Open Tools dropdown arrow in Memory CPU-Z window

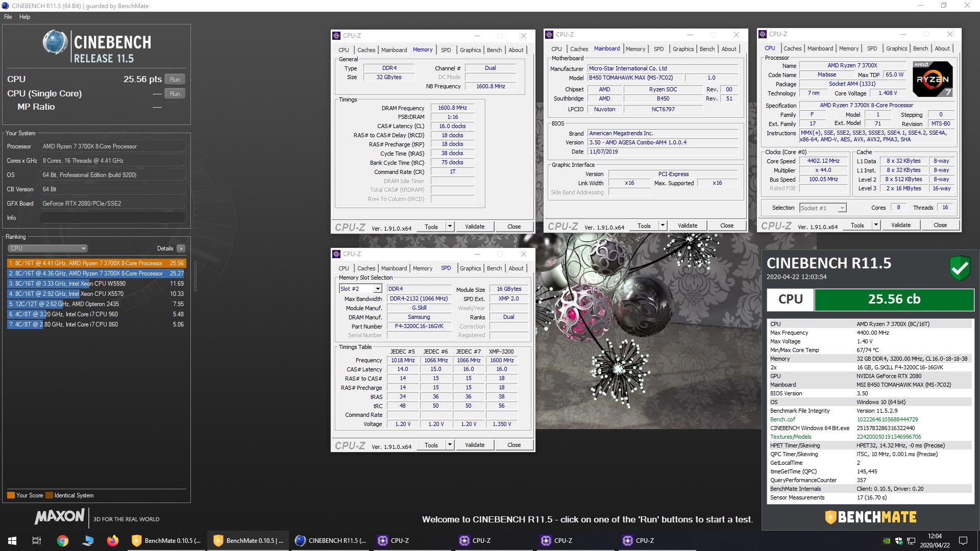pos(450,227)
